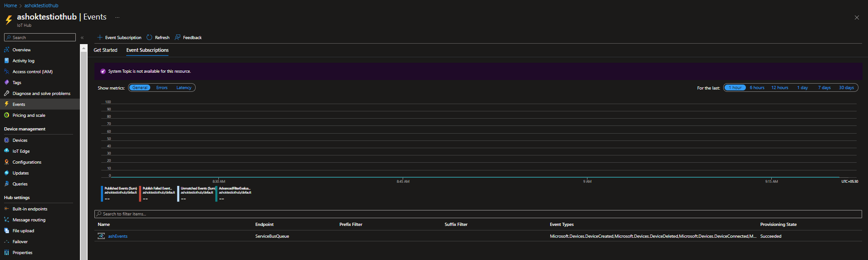Click the Feedback button label

coord(192,38)
